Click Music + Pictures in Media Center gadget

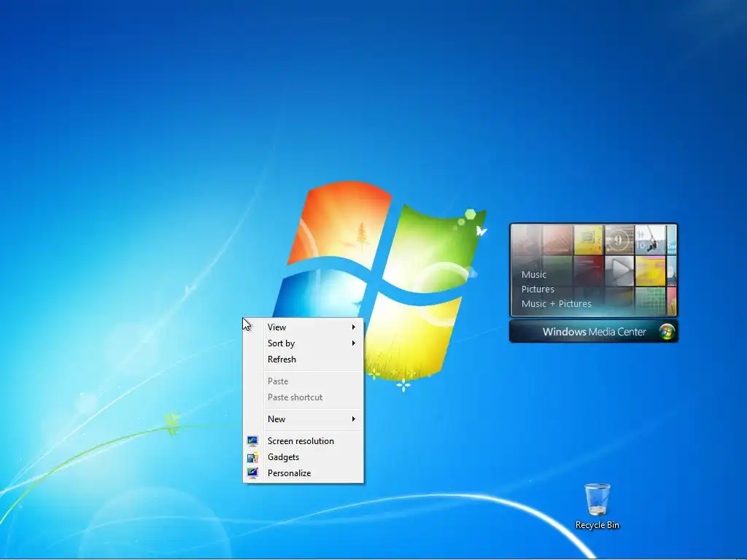pos(556,304)
